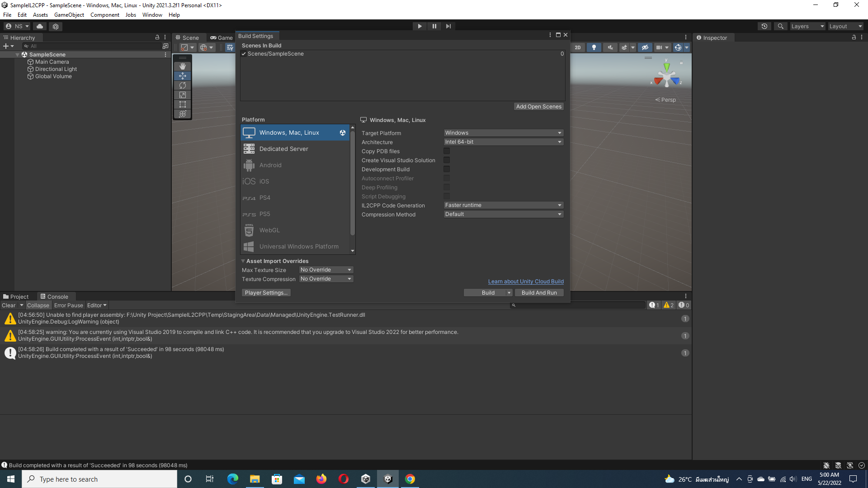
Task: Open the Target Platform dropdown
Action: point(503,132)
